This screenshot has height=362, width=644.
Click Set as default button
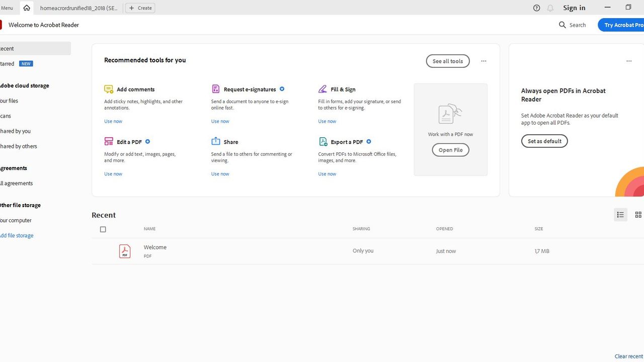(544, 141)
